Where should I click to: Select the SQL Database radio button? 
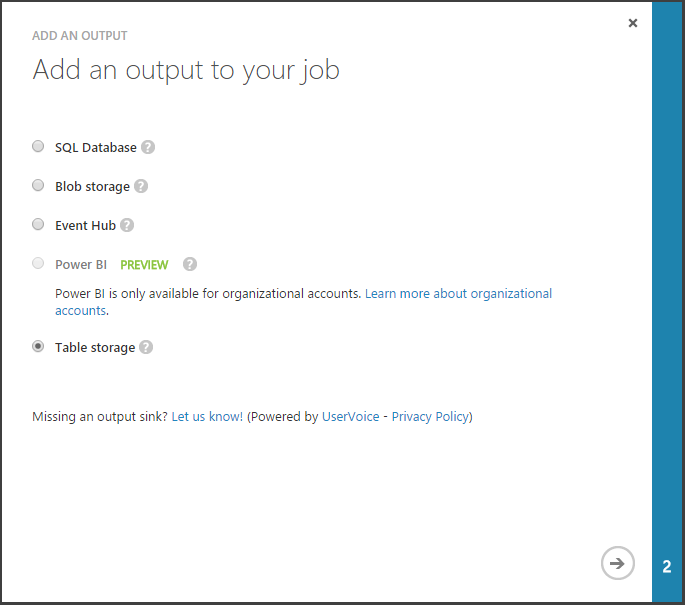tap(38, 146)
